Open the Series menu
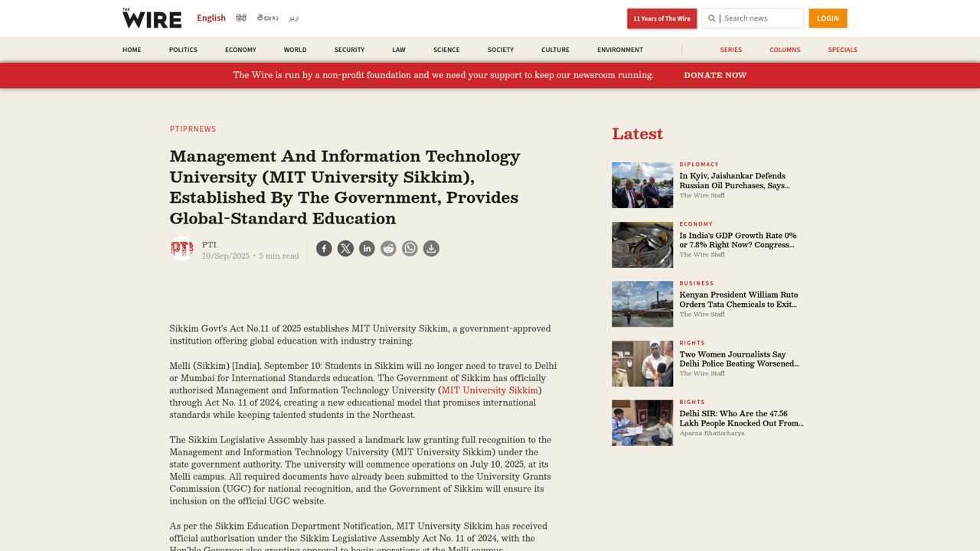Screen dimensions: 980x551 click(730, 50)
